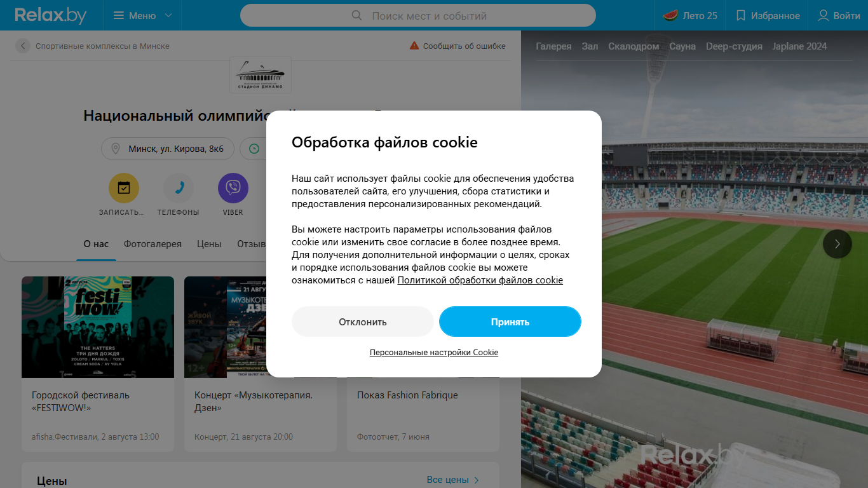
Task: Switch to the Фотогалерея tab
Action: pos(153,244)
